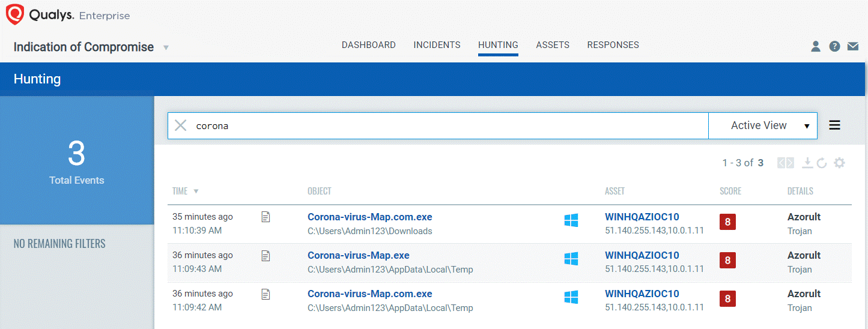This screenshot has height=329, width=868.
Task: Sort by the TIME column arrow
Action: 196,192
